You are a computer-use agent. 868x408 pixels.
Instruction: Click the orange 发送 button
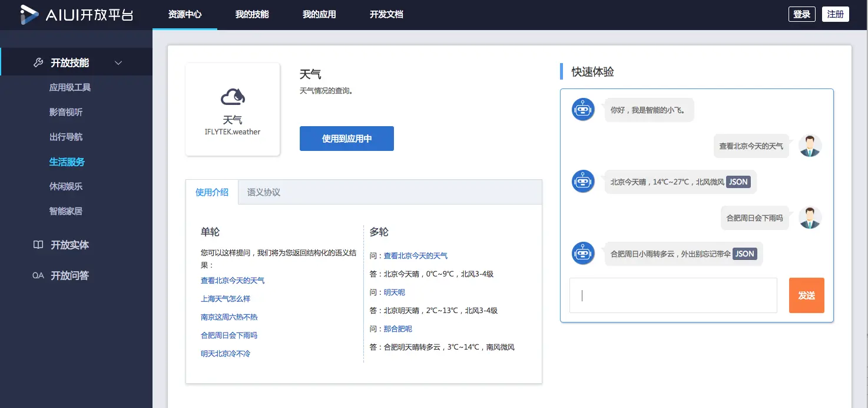(806, 295)
